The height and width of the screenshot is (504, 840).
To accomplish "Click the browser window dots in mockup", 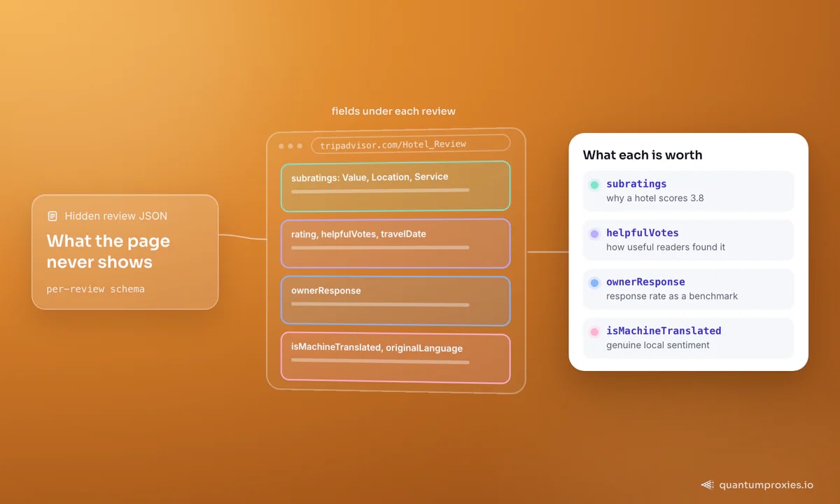I will [290, 146].
